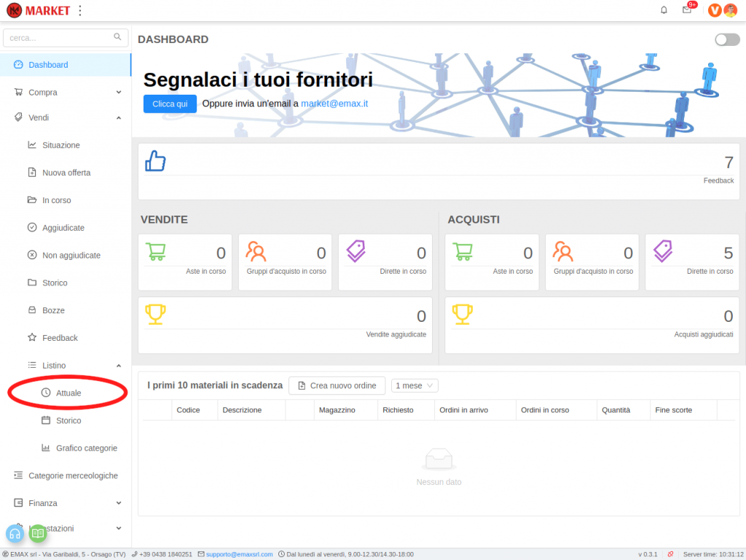Click the headset support chat icon
Viewport: 746px width, 560px height.
[15, 533]
